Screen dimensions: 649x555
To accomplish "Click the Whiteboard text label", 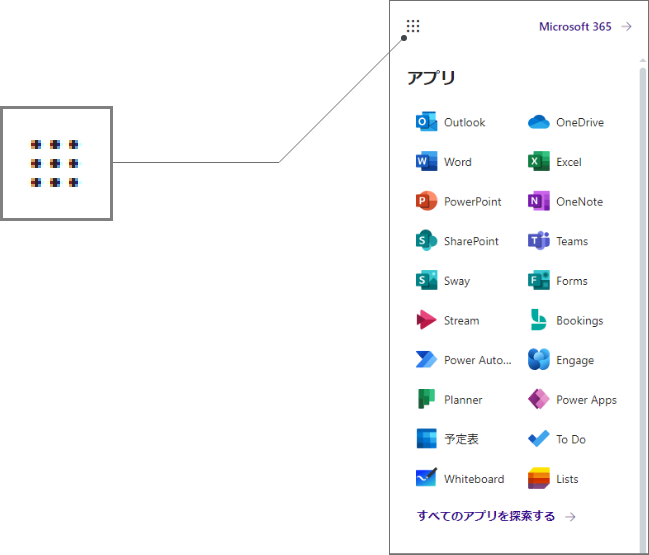I will pos(474,479).
